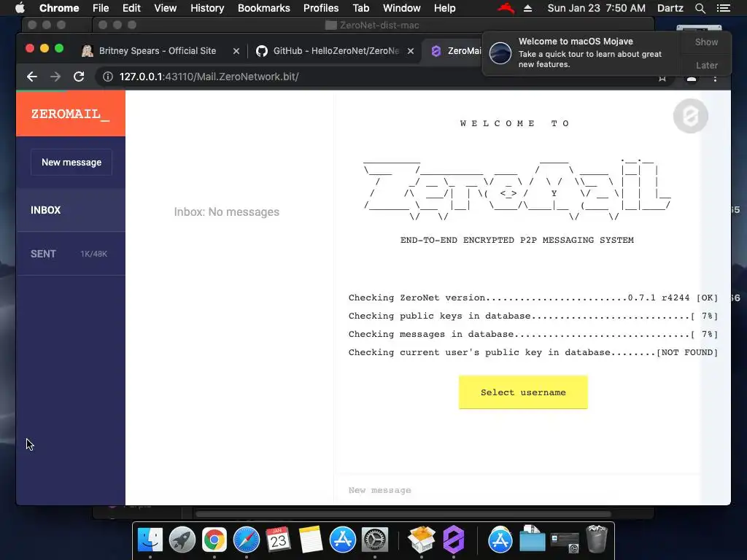
Task: Click the Dartz user name in menu bar
Action: [x=670, y=8]
